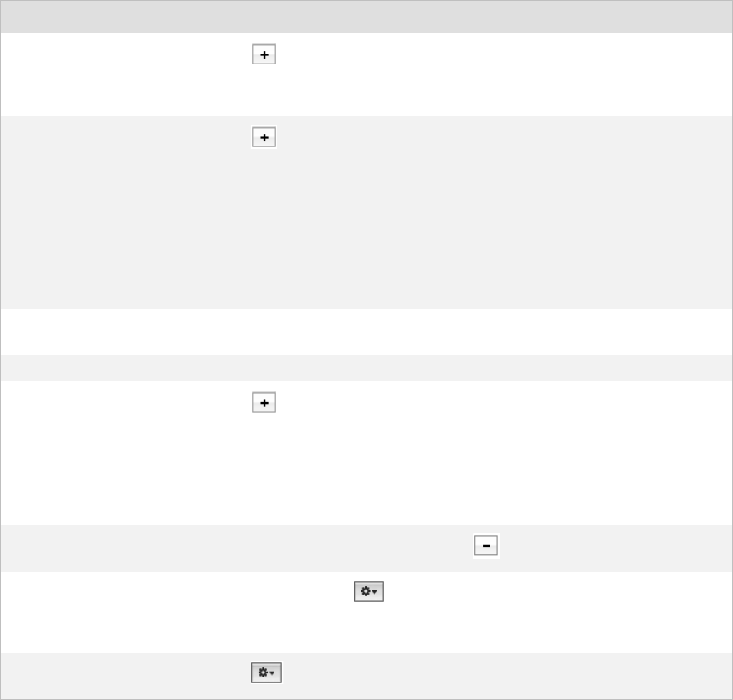Select the empty white row below the tall gray row
The height and width of the screenshot is (700, 733).
tap(366, 332)
